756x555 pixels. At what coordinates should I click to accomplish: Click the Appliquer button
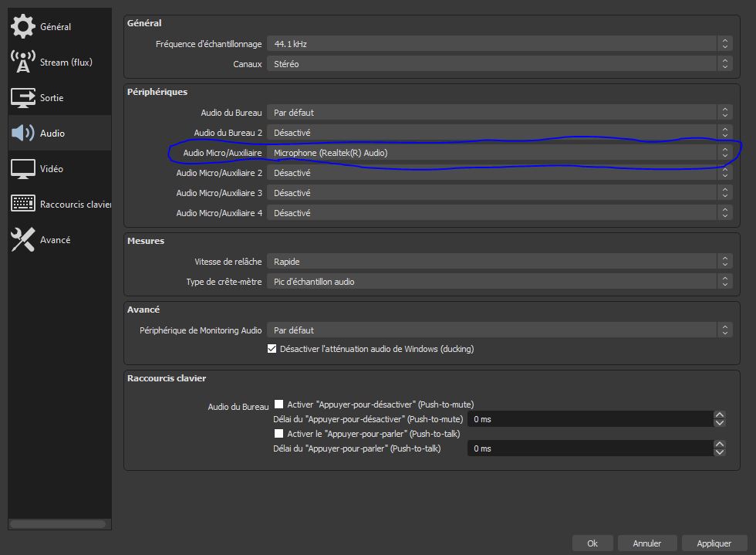714,543
